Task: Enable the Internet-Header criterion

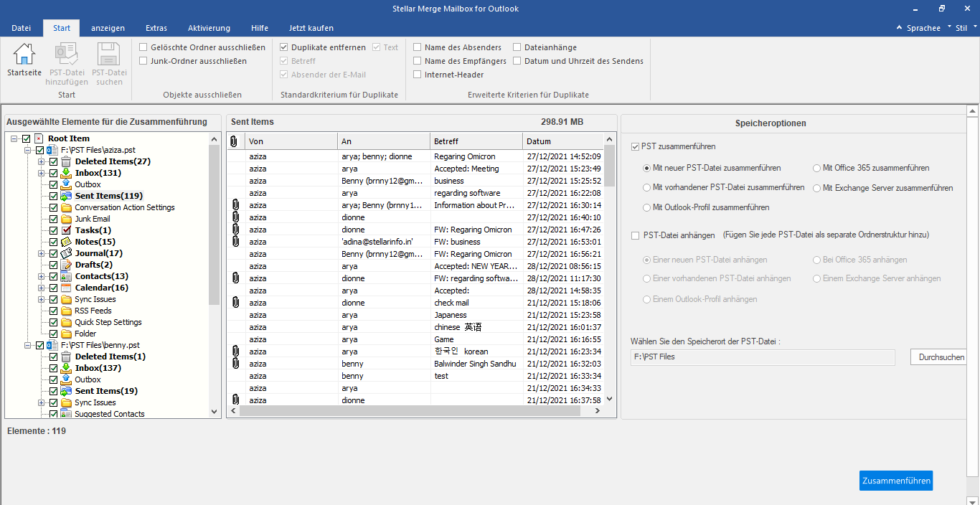Action: tap(418, 75)
